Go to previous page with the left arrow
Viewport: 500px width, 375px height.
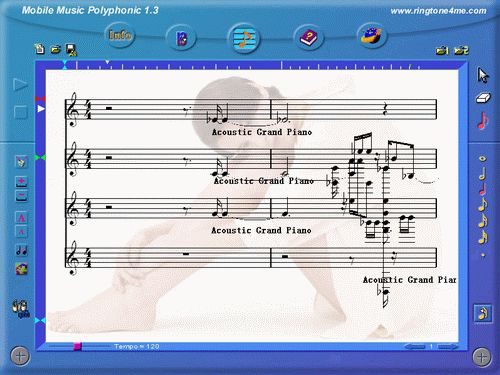point(415,347)
